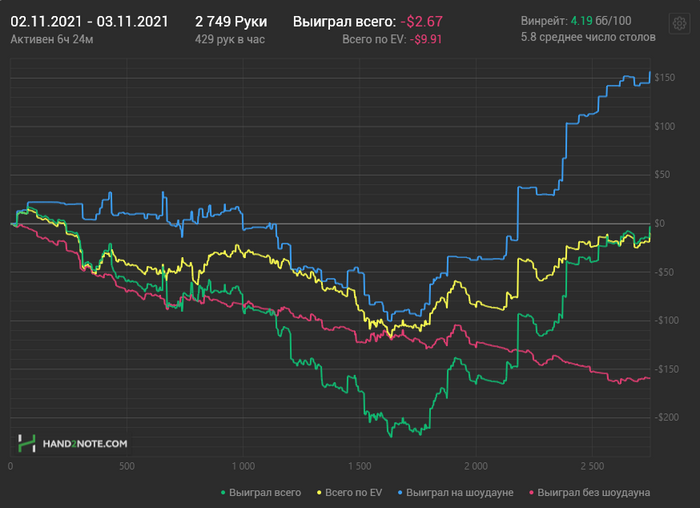Screen dimensions: 700x508
Task: Click the yellow dot beside 'Всего по EV'
Action: pyautogui.click(x=319, y=493)
